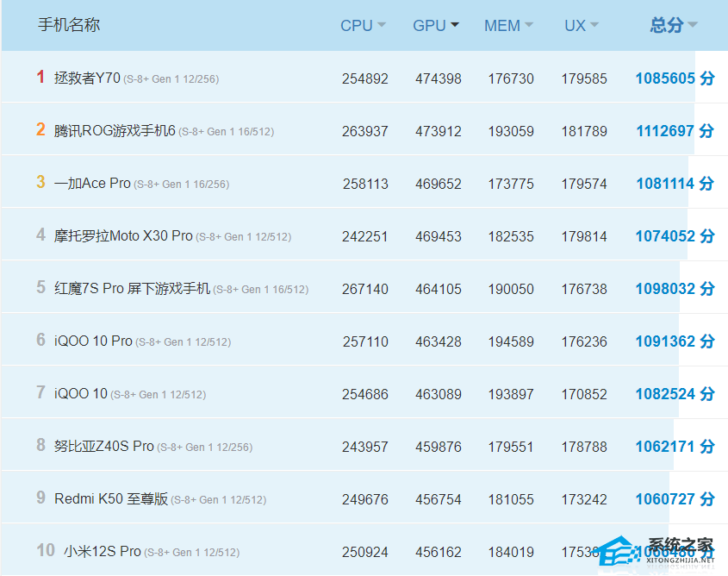Sort ranking by GPU score
This screenshot has height=576, width=728.
(x=435, y=25)
